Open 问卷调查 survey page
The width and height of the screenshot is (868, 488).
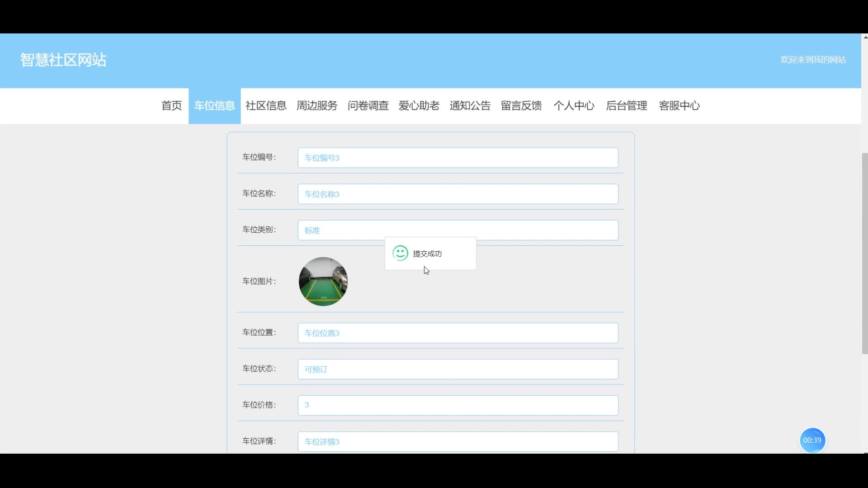tap(368, 106)
